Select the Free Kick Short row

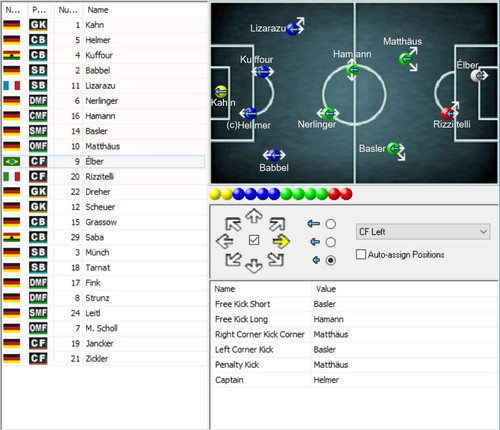pyautogui.click(x=355, y=304)
